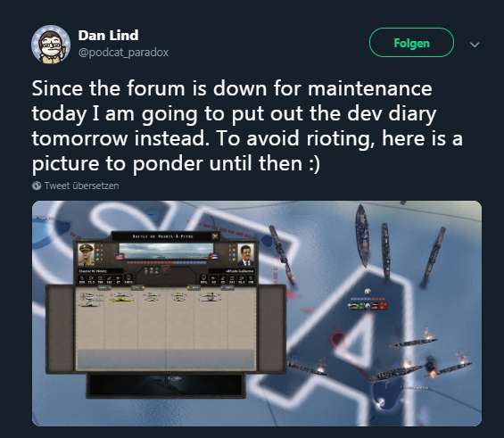This screenshot has width=504, height=438.
Task: Click the red-blue battle progress bar
Action: point(166,262)
